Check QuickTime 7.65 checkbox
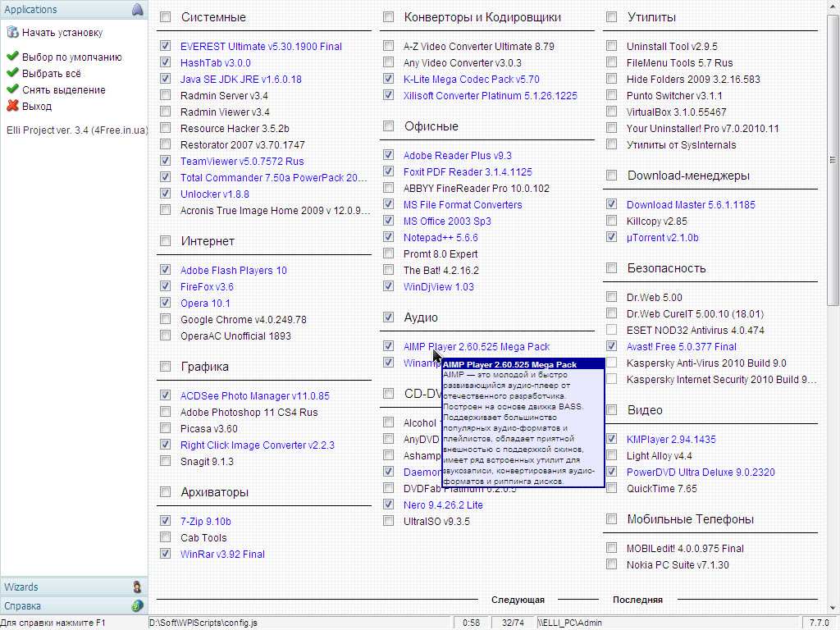Image resolution: width=840 pixels, height=630 pixels. tap(611, 489)
